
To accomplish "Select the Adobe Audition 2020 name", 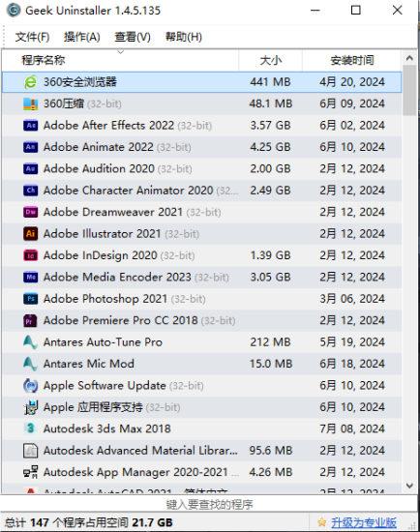I will click(99, 169).
